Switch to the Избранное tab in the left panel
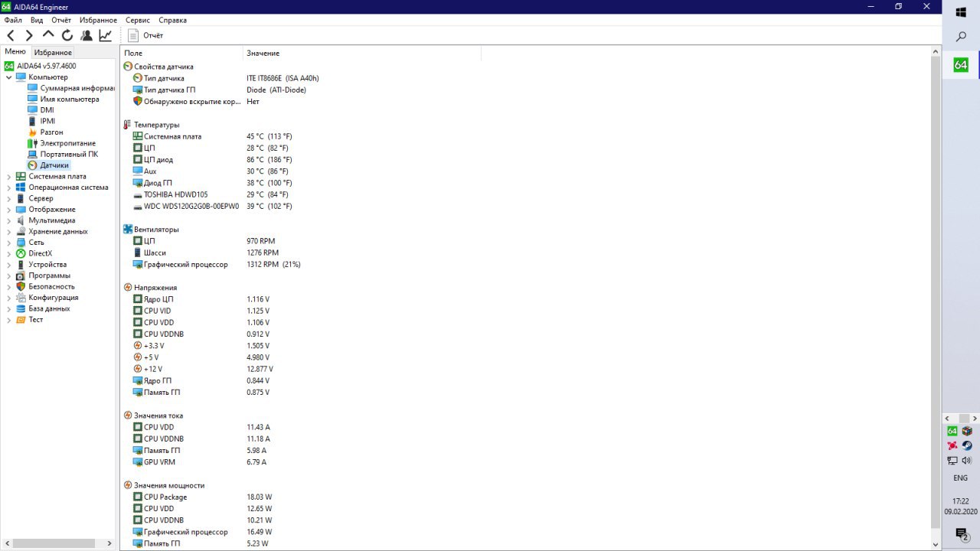Screen dimensions: 980x551 (53, 52)
